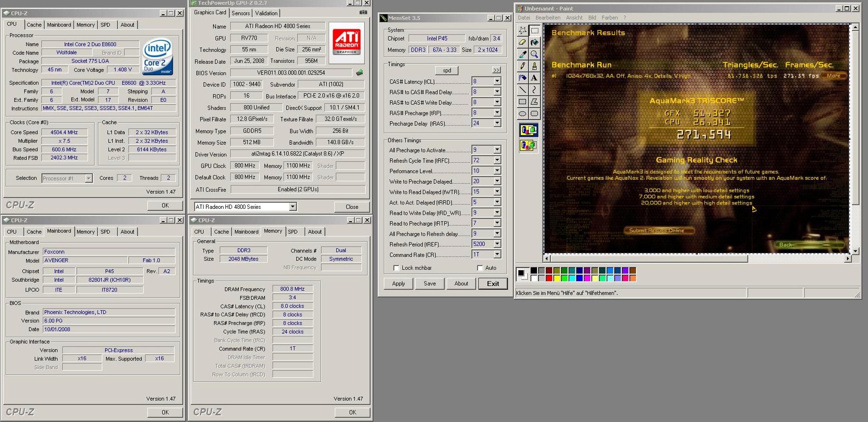Screen dimensions: 868x422
Task: Open the Validation tab in GPU-Z
Action: coord(266,13)
